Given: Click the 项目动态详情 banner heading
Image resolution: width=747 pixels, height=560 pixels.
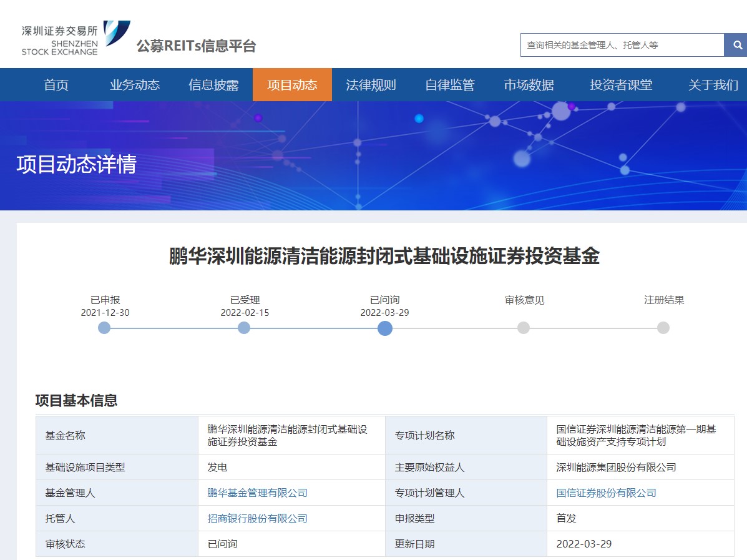Looking at the screenshot, I should pyautogui.click(x=76, y=164).
